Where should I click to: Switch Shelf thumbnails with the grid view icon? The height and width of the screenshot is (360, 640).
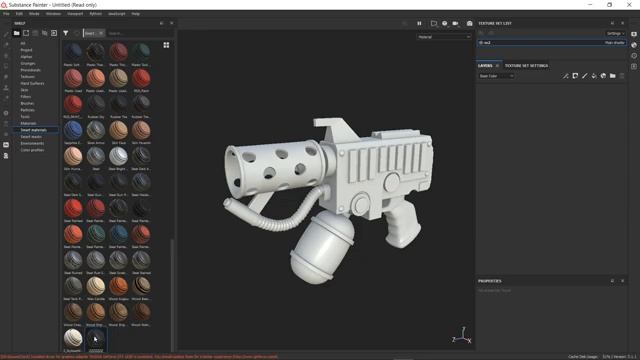coord(166,45)
